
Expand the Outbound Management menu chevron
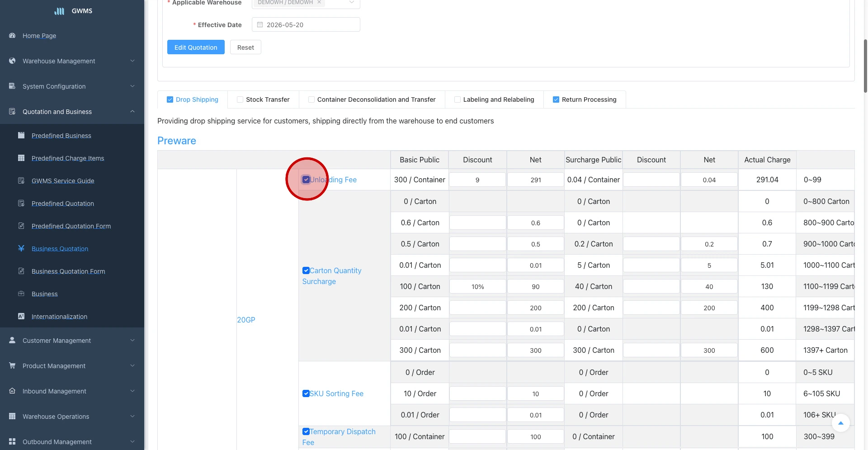132,441
